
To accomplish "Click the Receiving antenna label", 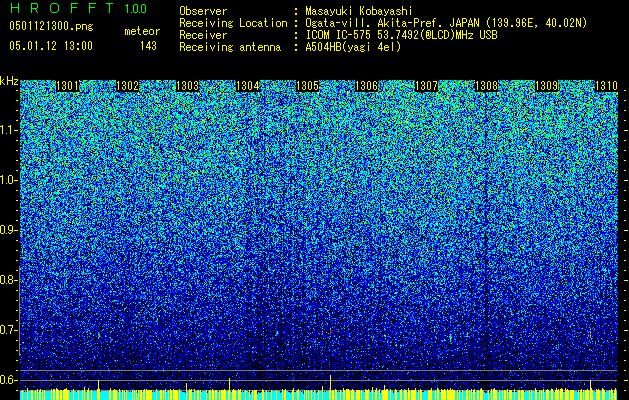I will click(230, 47).
